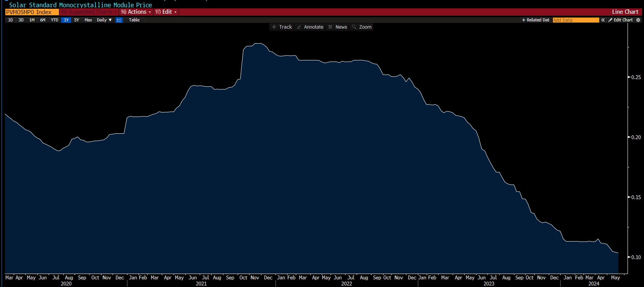644x287 pixels.
Task: Click the Add Data input field
Action: pos(576,20)
